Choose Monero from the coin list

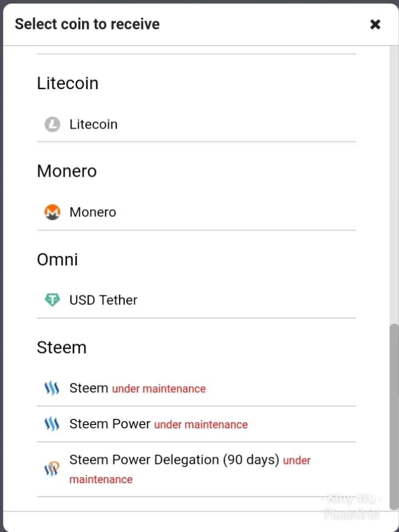coord(196,212)
